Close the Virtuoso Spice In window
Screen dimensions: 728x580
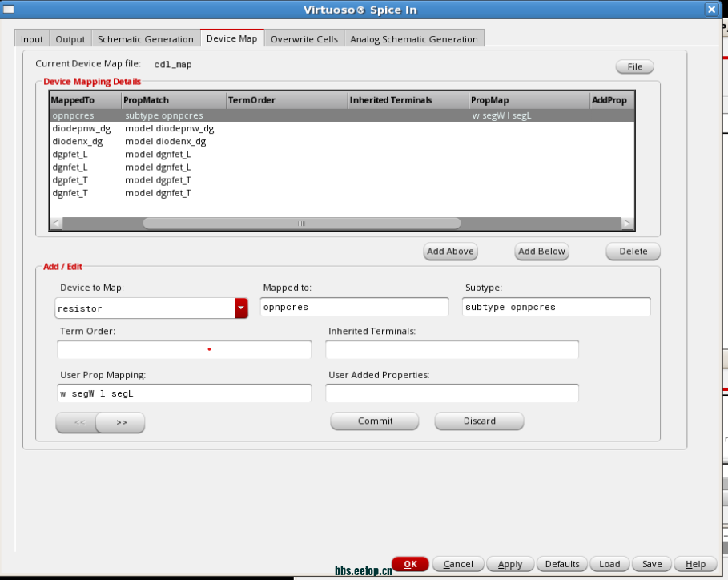click(711, 10)
